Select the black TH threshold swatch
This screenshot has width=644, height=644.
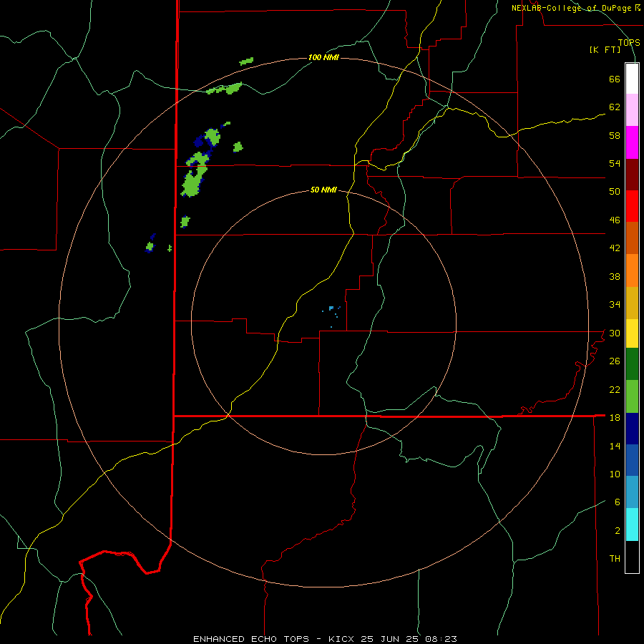coord(632,557)
